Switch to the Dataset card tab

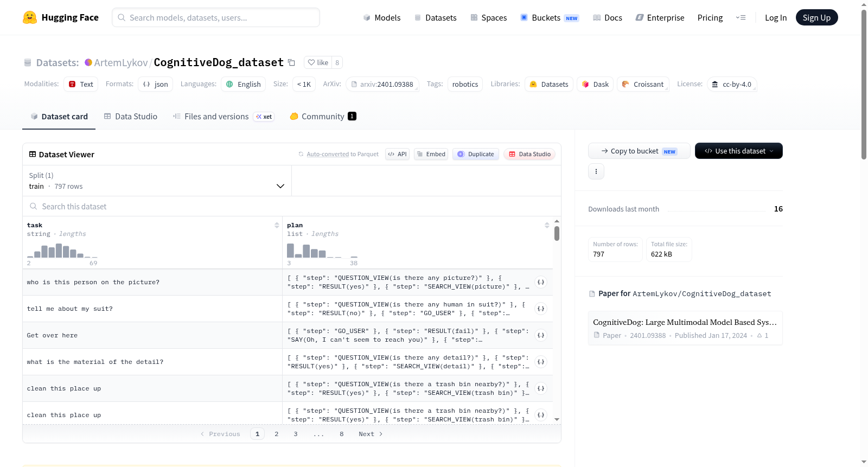59,116
